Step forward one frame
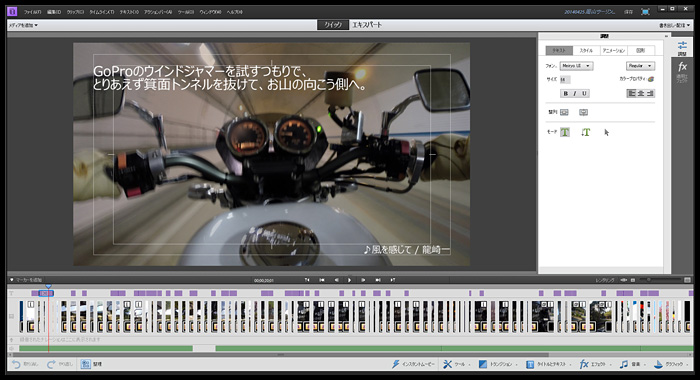 click(x=363, y=280)
